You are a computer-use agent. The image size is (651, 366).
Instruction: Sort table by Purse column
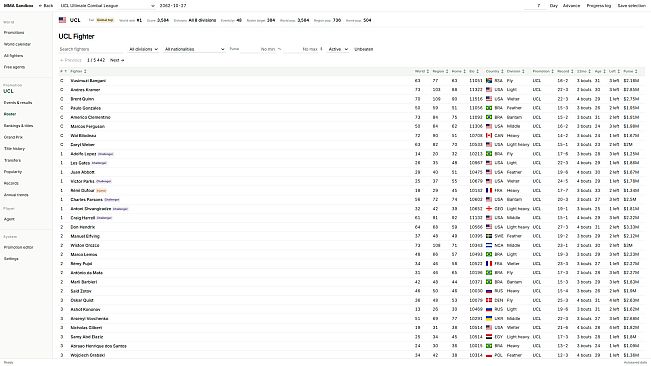coord(630,71)
